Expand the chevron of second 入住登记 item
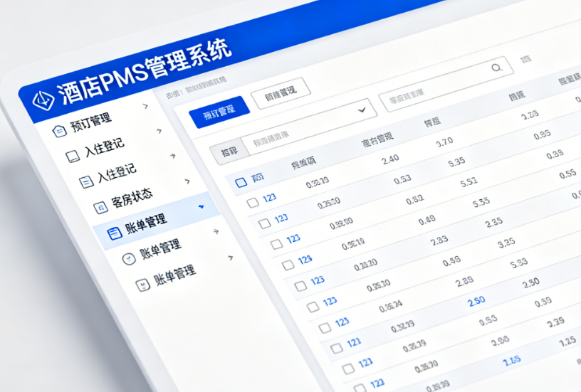 pos(173,156)
